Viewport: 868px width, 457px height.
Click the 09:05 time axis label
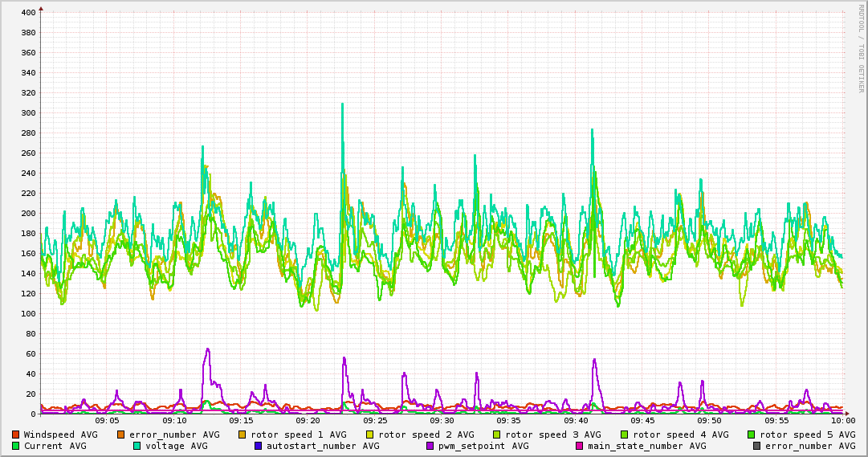coord(107,421)
